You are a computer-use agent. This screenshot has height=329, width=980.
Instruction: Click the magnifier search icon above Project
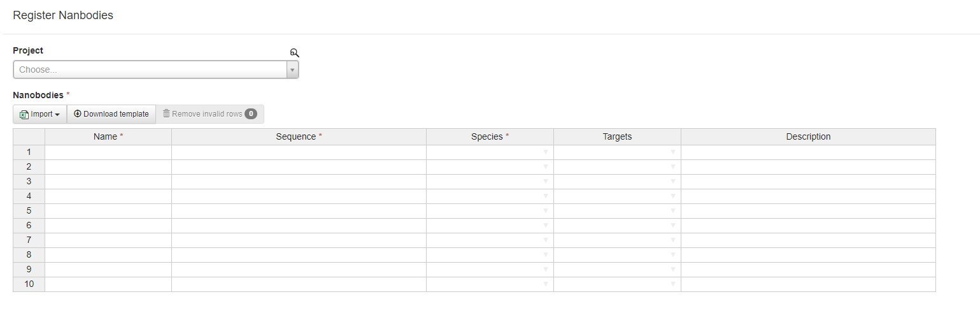[294, 53]
